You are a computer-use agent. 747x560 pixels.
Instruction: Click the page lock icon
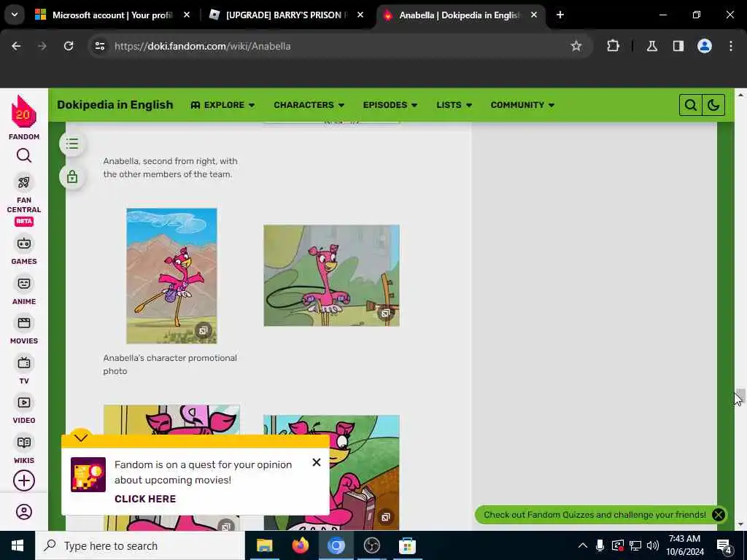click(x=72, y=177)
